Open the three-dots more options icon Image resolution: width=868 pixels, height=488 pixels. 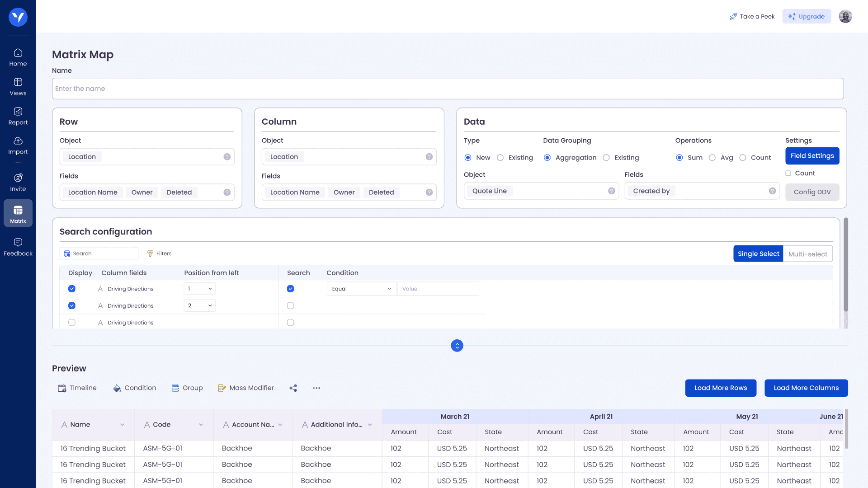(316, 388)
